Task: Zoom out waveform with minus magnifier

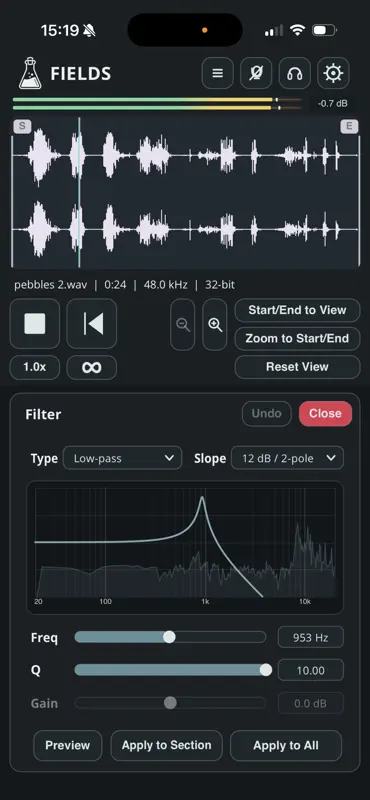Action: [x=183, y=325]
